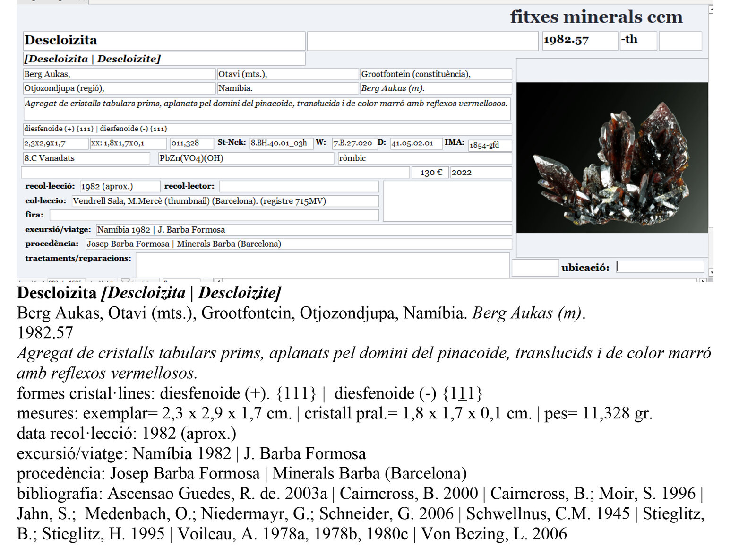756x548 pixels.
Task: Click the crystal system field 'ròmbic'
Action: pyautogui.click(x=425, y=158)
